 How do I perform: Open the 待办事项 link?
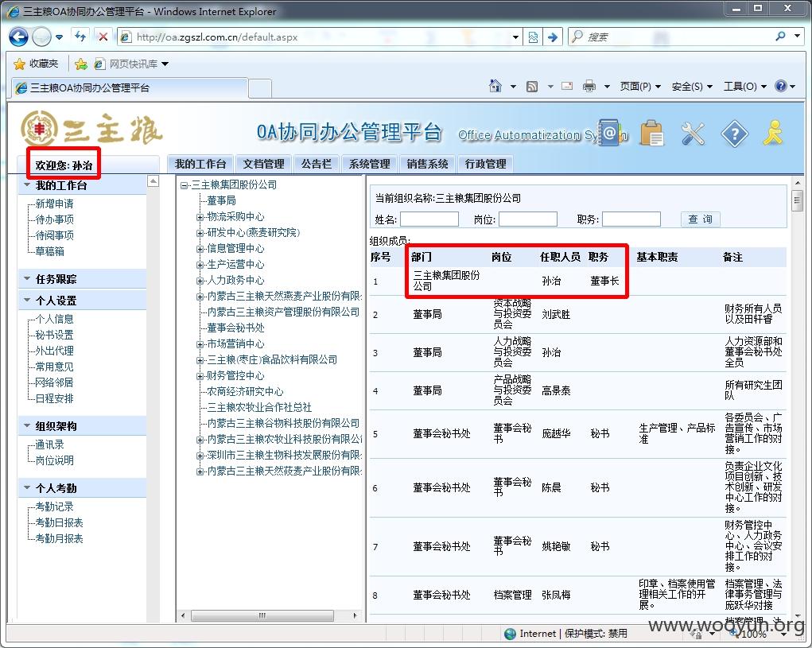tap(54, 219)
